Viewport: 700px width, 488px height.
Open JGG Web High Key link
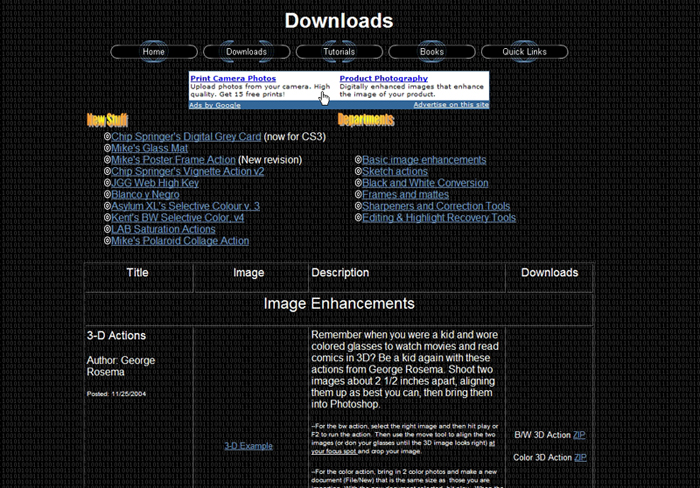pyautogui.click(x=155, y=183)
